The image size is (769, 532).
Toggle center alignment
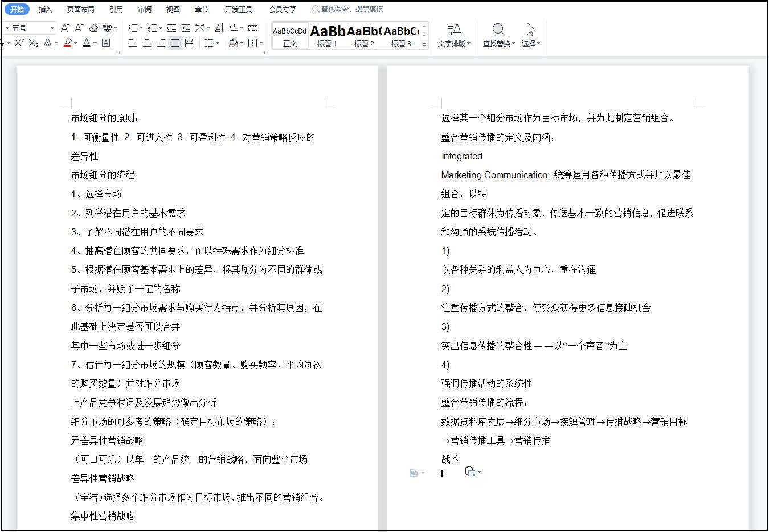(x=147, y=43)
